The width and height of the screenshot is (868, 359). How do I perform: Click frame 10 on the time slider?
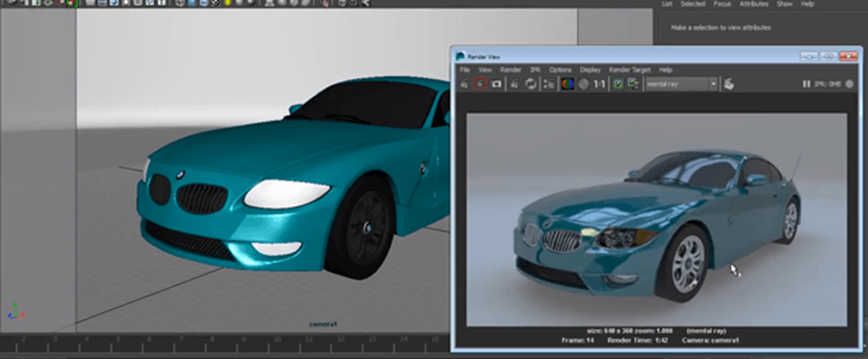277,339
